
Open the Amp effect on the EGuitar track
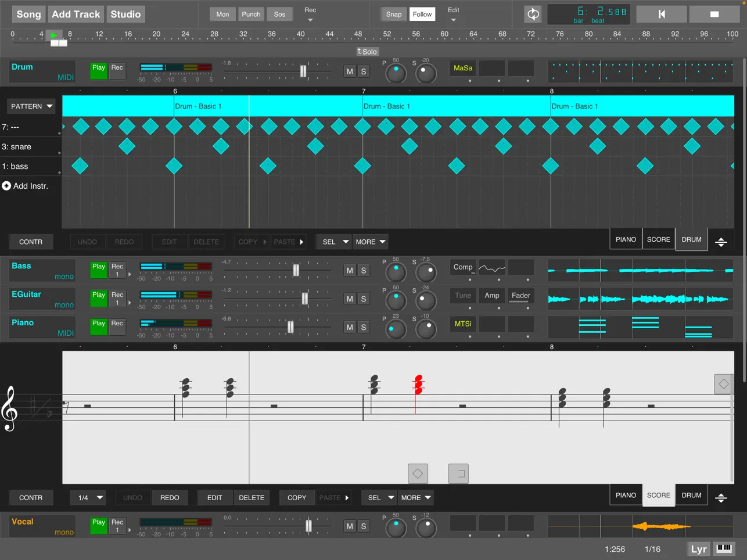tap(491, 295)
